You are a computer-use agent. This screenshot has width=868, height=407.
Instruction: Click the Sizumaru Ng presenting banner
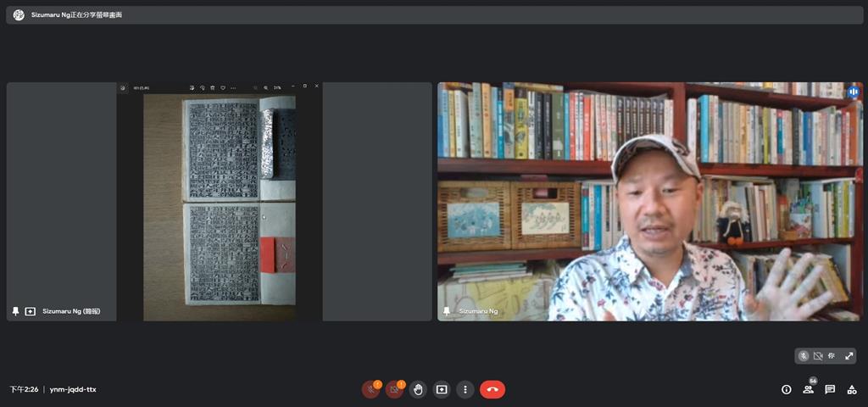76,15
